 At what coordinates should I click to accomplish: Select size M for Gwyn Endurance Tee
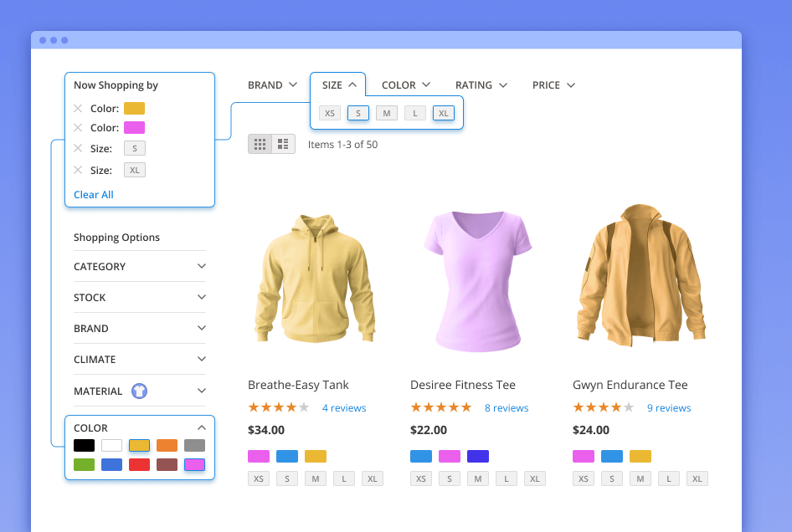(640, 478)
